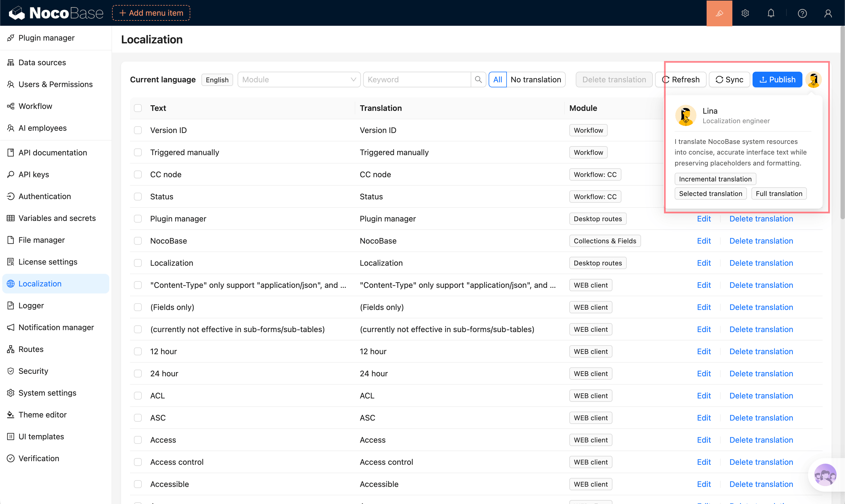This screenshot has width=845, height=504.
Task: Click the Publish button
Action: point(777,80)
